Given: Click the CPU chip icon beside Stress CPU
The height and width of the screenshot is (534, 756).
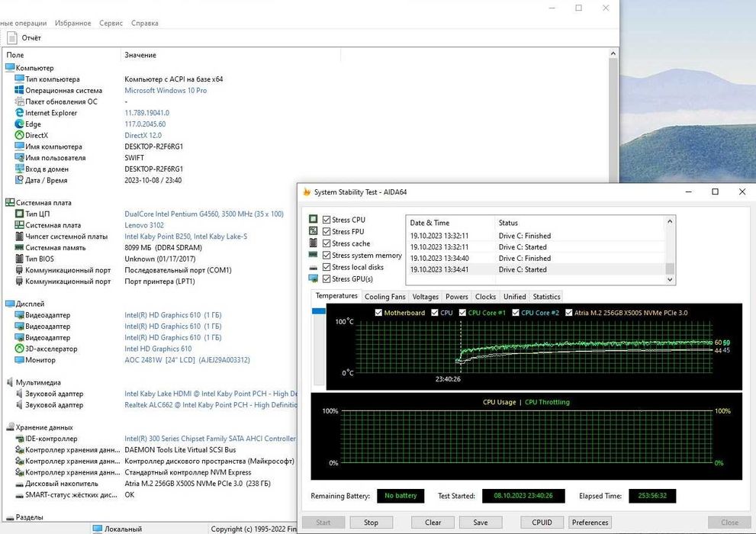Looking at the screenshot, I should [314, 219].
